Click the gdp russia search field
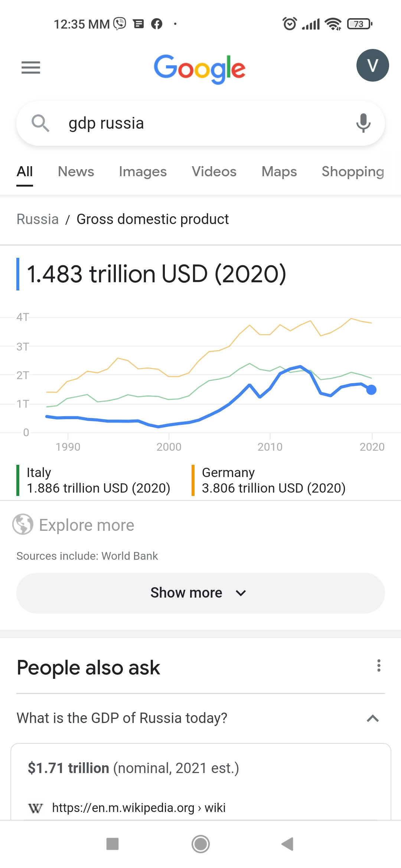The height and width of the screenshot is (868, 401). pos(200,123)
